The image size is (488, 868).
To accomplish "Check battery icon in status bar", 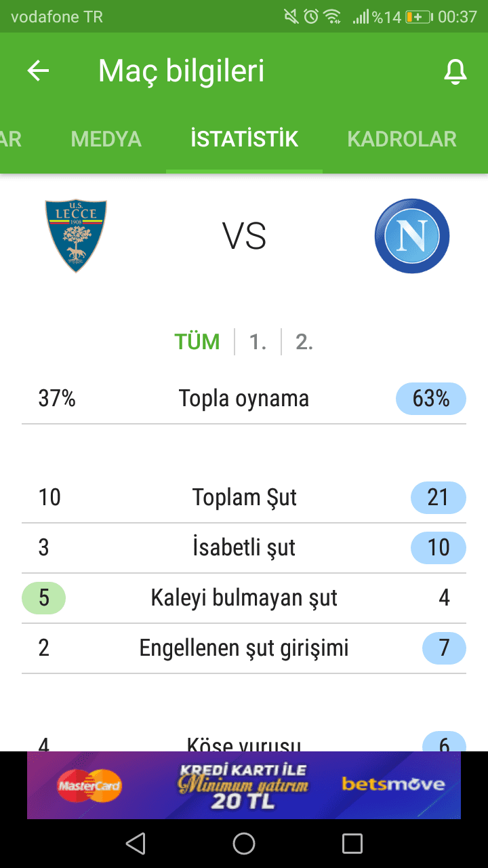I will (x=419, y=17).
